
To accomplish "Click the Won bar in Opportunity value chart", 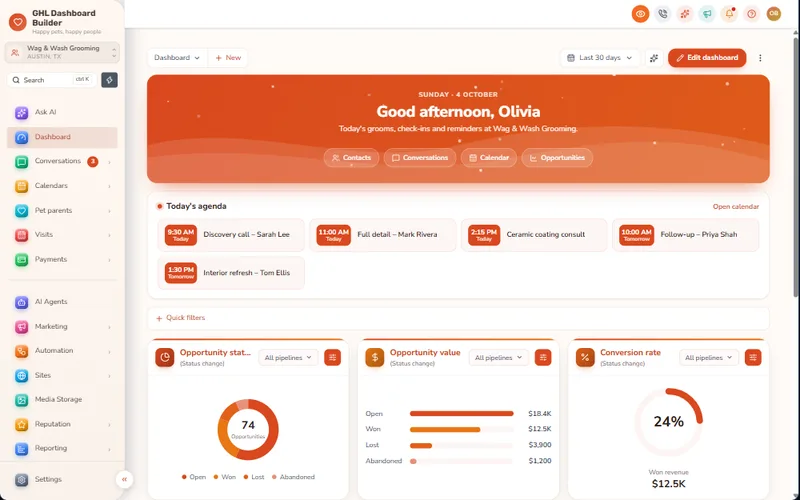I will [x=445, y=430].
